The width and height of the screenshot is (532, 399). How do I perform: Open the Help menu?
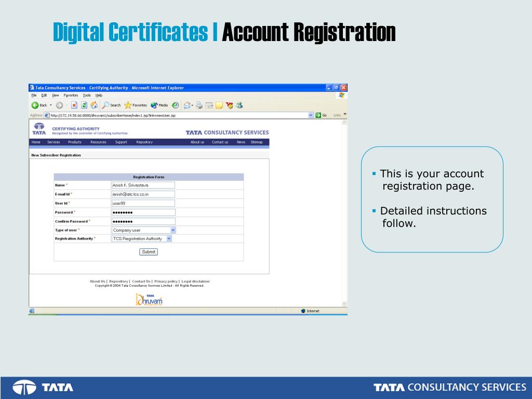pos(99,96)
